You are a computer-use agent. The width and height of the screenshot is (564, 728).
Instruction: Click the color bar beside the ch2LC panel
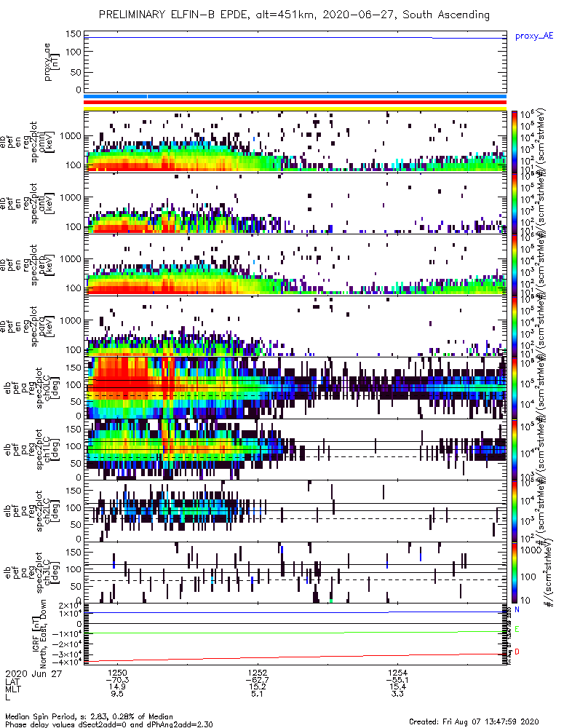[515, 511]
